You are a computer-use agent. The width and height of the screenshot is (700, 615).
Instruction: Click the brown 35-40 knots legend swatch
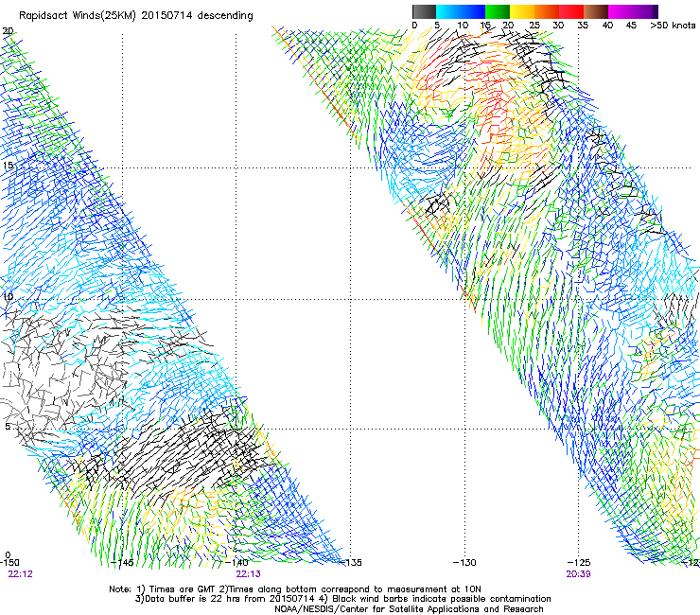596,11
